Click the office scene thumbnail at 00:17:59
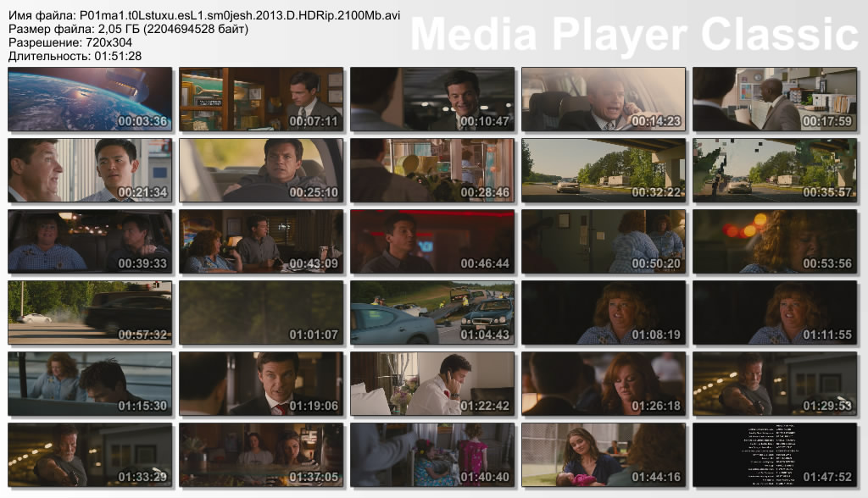868x498 pixels. point(775,99)
